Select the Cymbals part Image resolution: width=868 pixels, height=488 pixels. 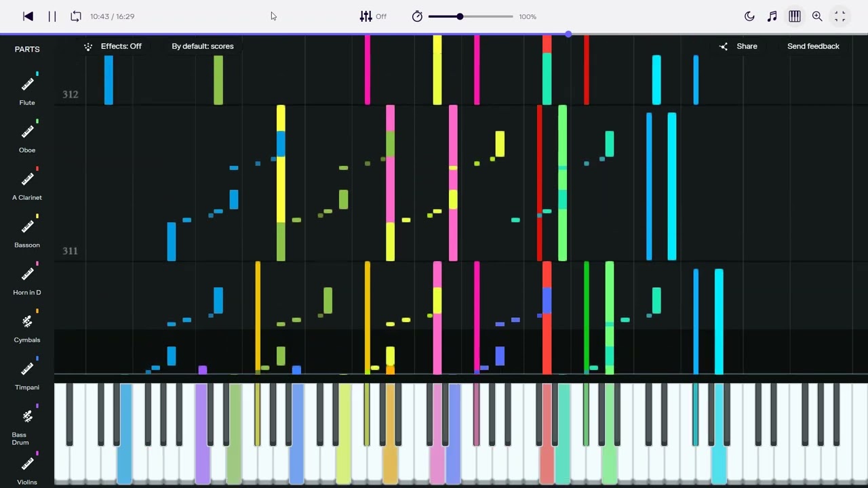(x=27, y=327)
